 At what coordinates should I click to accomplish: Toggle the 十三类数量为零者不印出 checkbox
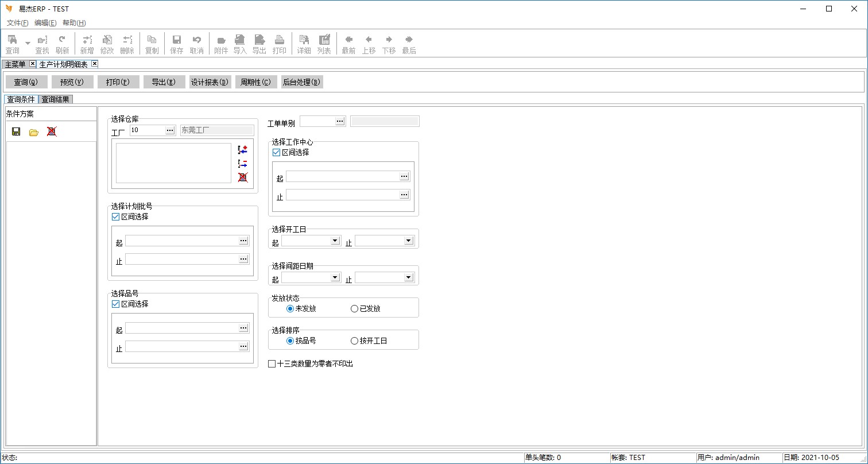(272, 364)
